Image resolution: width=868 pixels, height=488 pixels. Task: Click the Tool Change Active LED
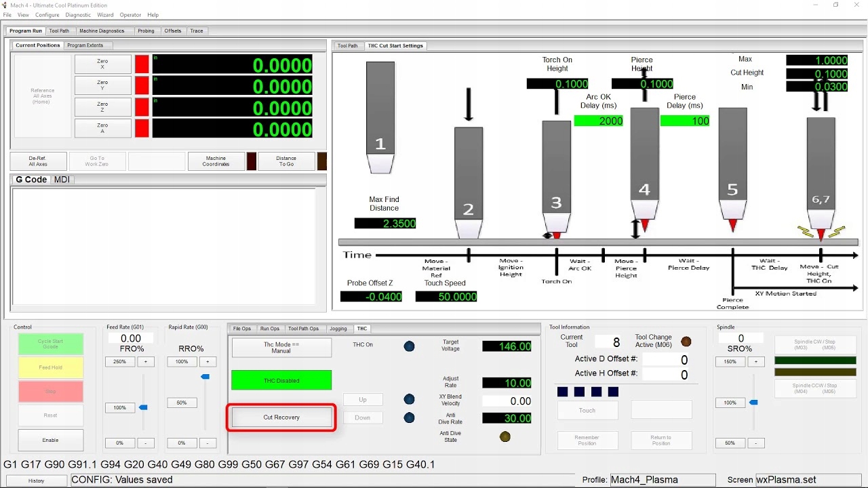pyautogui.click(x=686, y=342)
